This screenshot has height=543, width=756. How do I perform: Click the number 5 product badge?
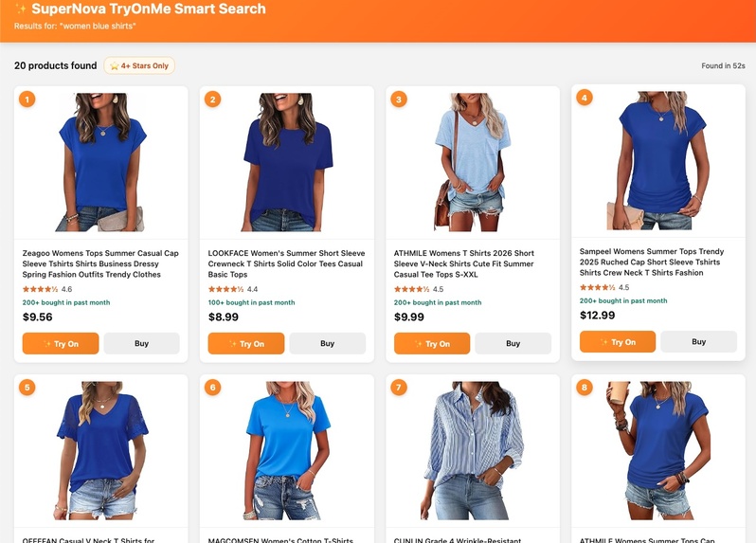(27, 388)
